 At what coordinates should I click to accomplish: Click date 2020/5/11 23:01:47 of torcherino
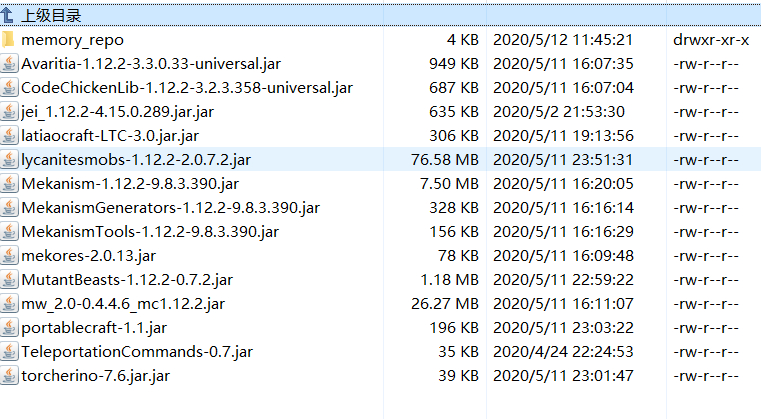pyautogui.click(x=563, y=376)
